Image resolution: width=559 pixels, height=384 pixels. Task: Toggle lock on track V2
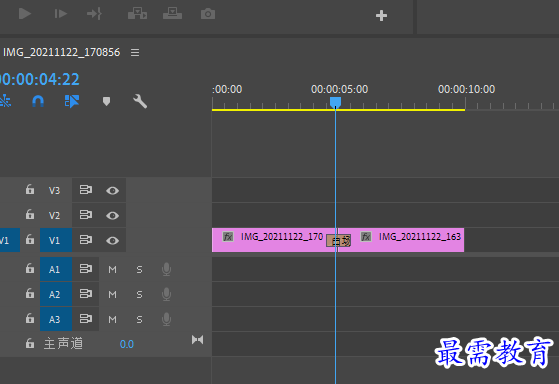pos(30,214)
